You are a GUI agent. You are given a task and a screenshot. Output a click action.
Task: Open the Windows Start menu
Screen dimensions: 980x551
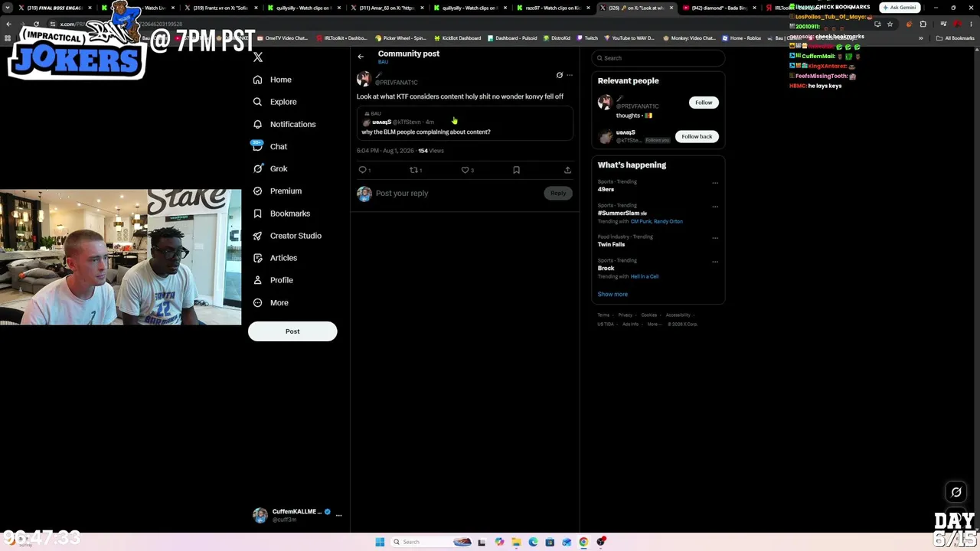[380, 542]
